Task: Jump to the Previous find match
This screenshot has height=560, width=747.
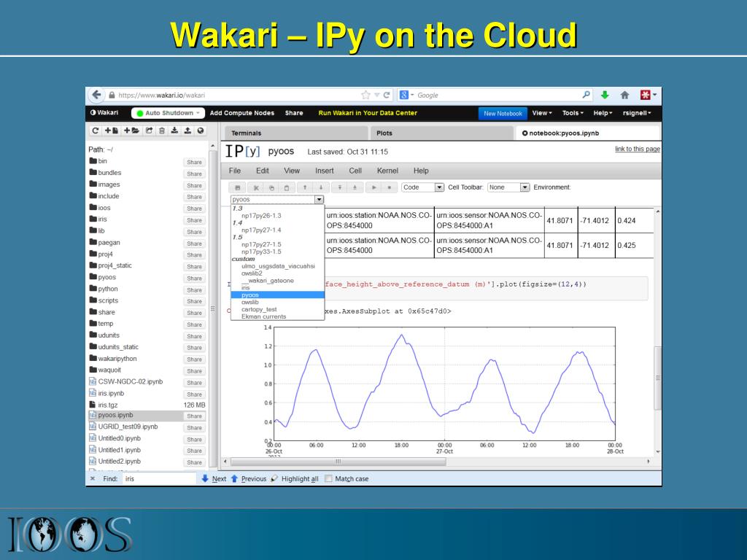Action: 249,478
